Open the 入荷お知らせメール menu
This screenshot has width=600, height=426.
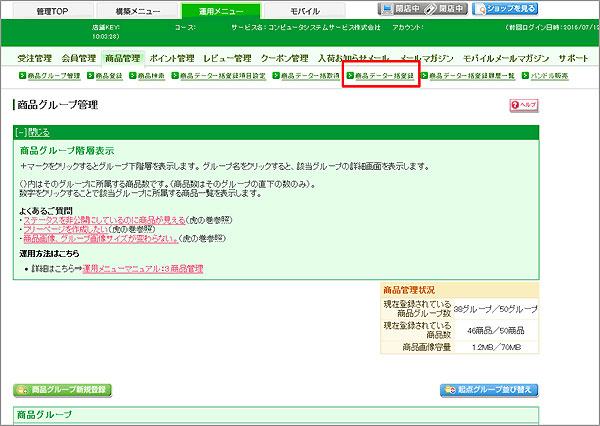click(354, 59)
